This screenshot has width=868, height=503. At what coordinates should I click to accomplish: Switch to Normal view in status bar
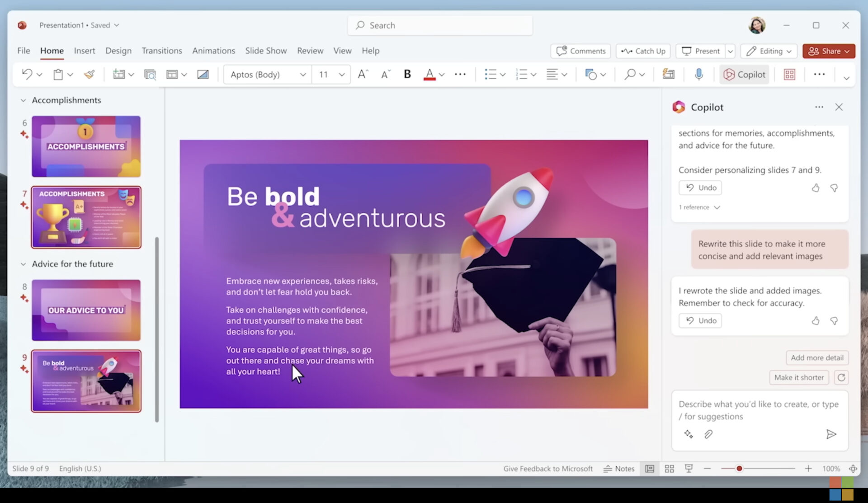click(x=650, y=469)
